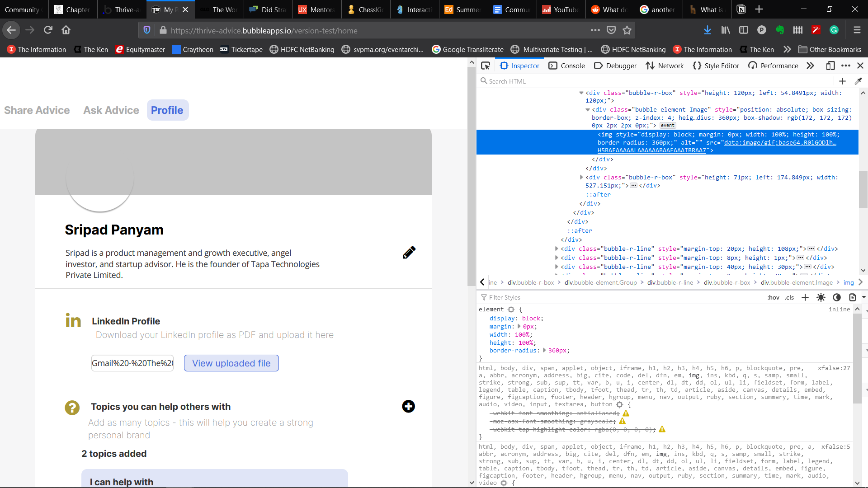Click the browser reload button
Viewport: 868px width, 488px height.
click(48, 30)
